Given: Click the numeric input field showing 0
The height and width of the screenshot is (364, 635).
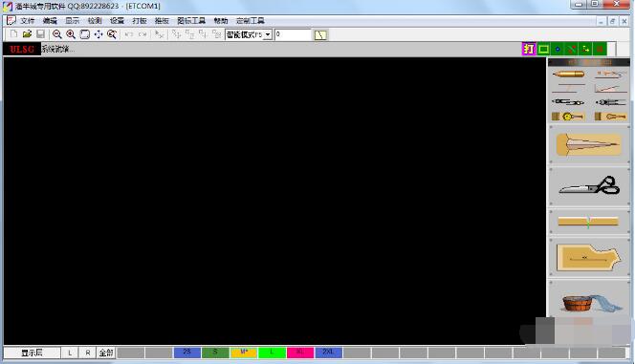Looking at the screenshot, I should (293, 34).
